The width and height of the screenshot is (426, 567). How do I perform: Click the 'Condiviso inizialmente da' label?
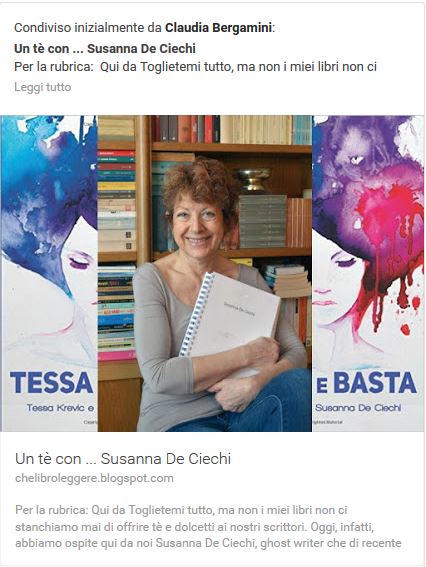tap(88, 27)
